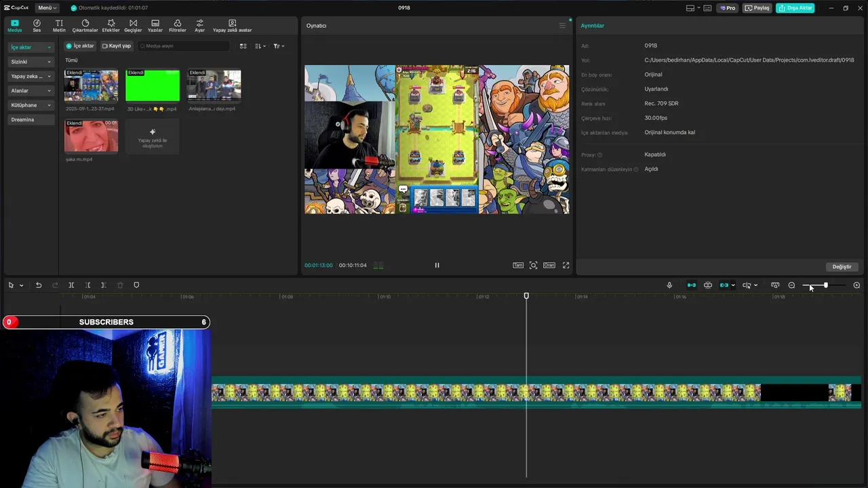The image size is (868, 488).
Task: Zoom out the timeline
Action: click(791, 285)
